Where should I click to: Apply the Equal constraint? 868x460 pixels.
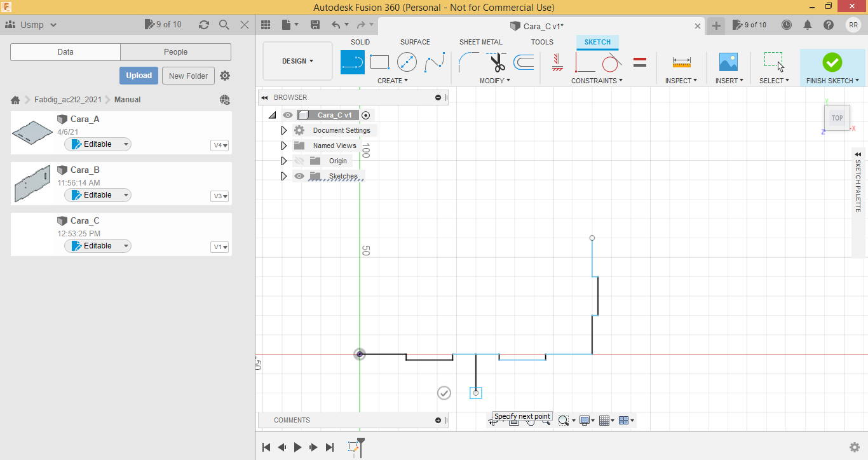tap(640, 62)
